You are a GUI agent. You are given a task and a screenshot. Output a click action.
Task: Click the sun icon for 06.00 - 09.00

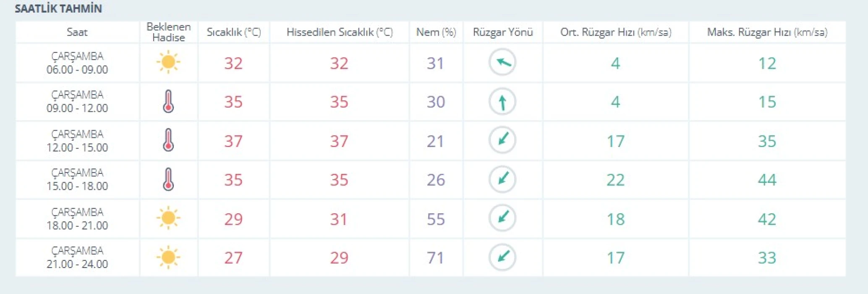(168, 62)
